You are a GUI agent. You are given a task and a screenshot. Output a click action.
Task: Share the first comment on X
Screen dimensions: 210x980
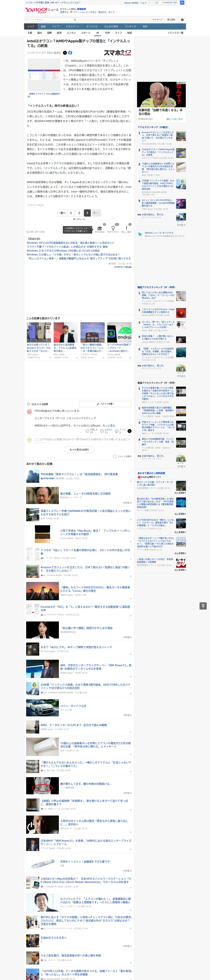[129, 431]
